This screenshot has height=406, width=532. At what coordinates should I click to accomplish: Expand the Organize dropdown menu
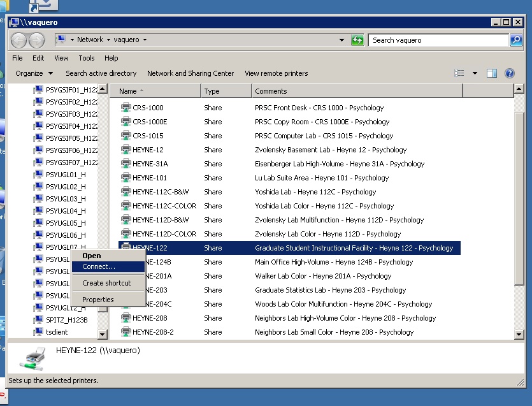(34, 73)
